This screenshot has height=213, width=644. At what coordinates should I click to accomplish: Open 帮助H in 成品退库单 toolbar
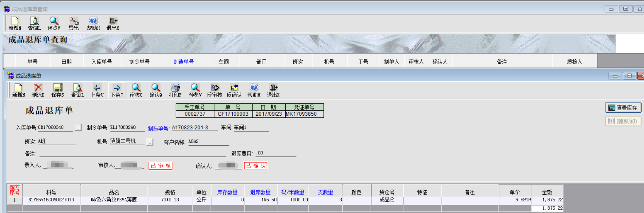[x=254, y=91]
